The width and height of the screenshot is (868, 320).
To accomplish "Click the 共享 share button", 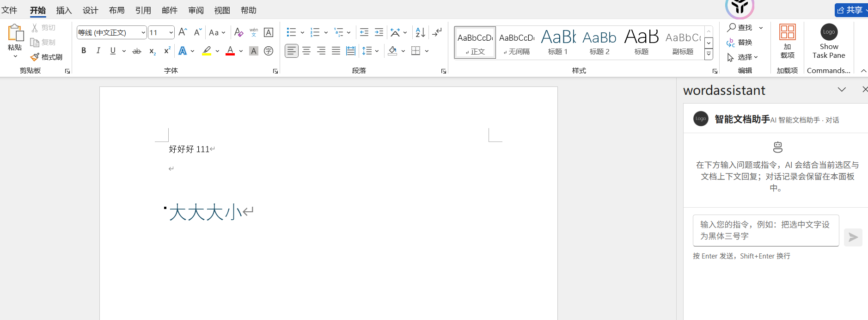I will 851,10.
